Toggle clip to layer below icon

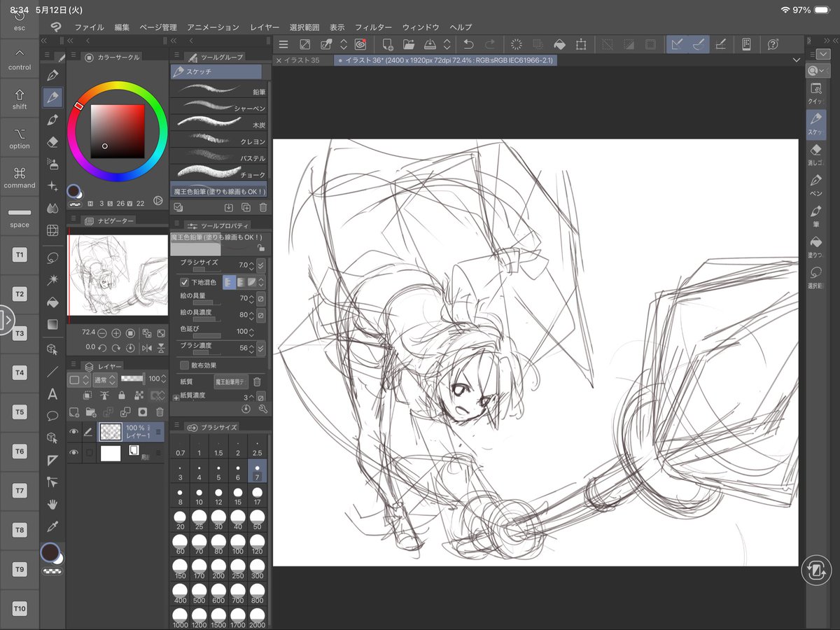tap(88, 396)
